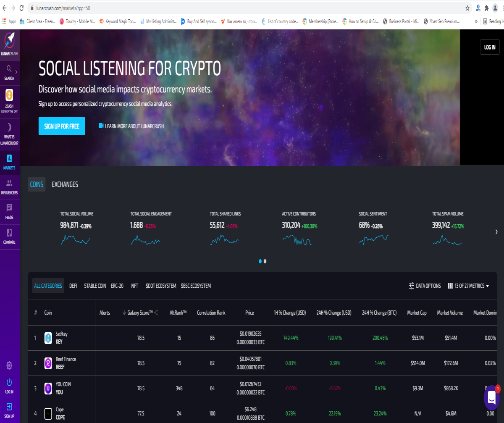This screenshot has height=423, width=504.
Task: Select Markets in the sidebar
Action: point(9,162)
